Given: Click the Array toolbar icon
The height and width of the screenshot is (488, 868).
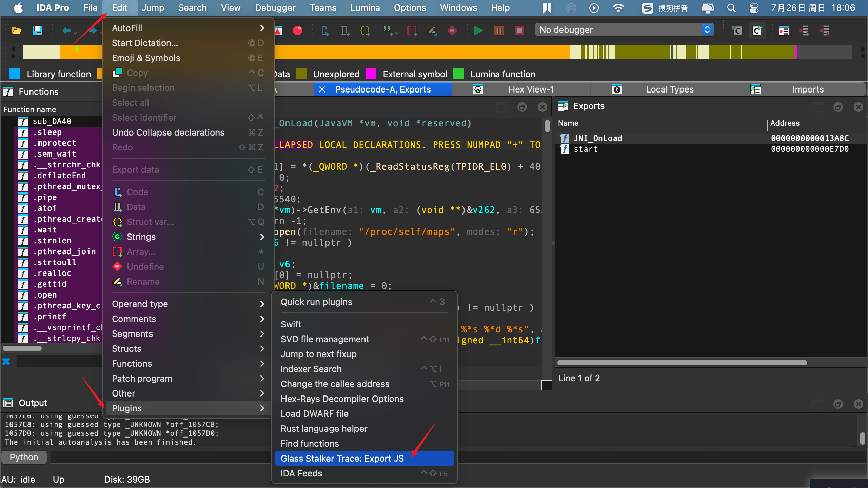Looking at the screenshot, I should tap(412, 30).
